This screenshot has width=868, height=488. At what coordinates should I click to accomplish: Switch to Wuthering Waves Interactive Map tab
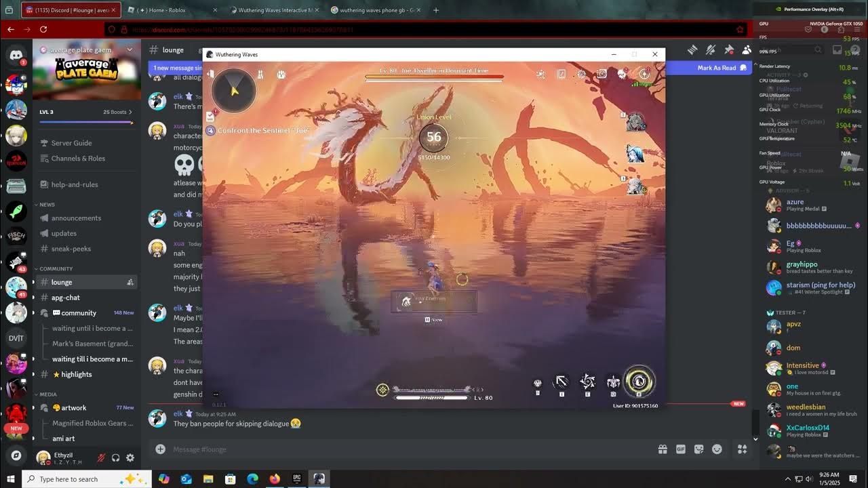coord(274,10)
